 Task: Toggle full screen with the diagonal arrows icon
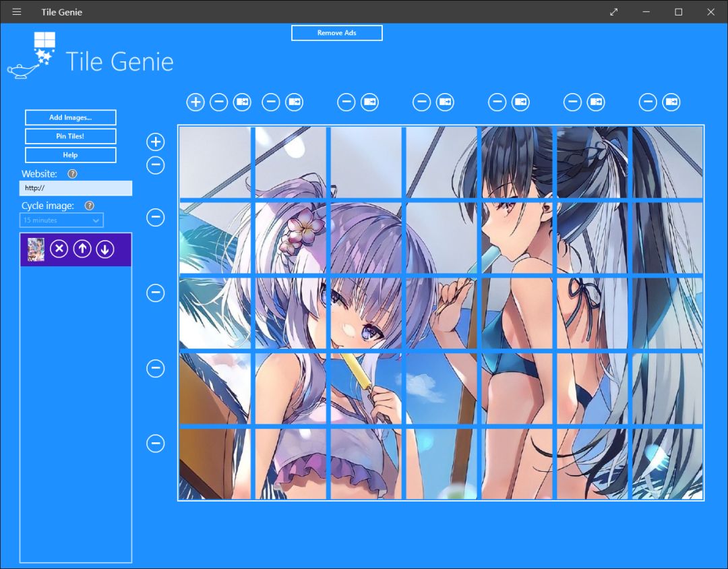(x=614, y=12)
